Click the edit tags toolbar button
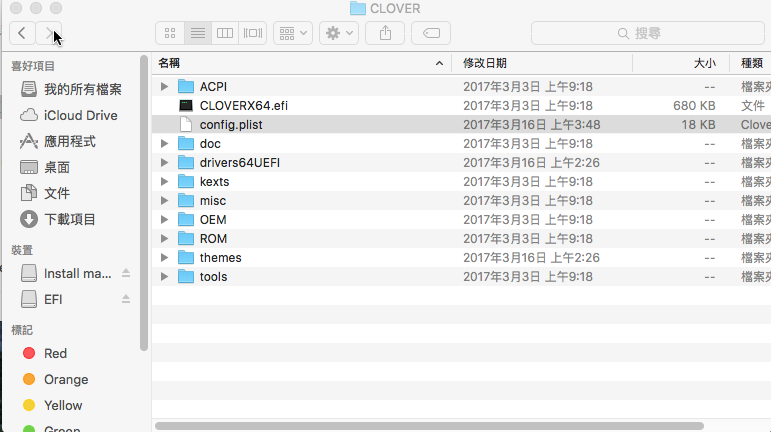 click(x=431, y=33)
